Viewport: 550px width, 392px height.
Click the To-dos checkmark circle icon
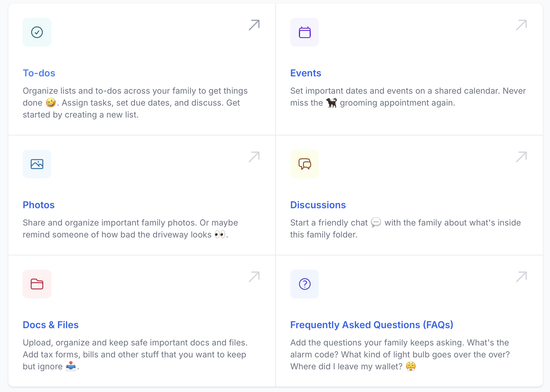[37, 32]
